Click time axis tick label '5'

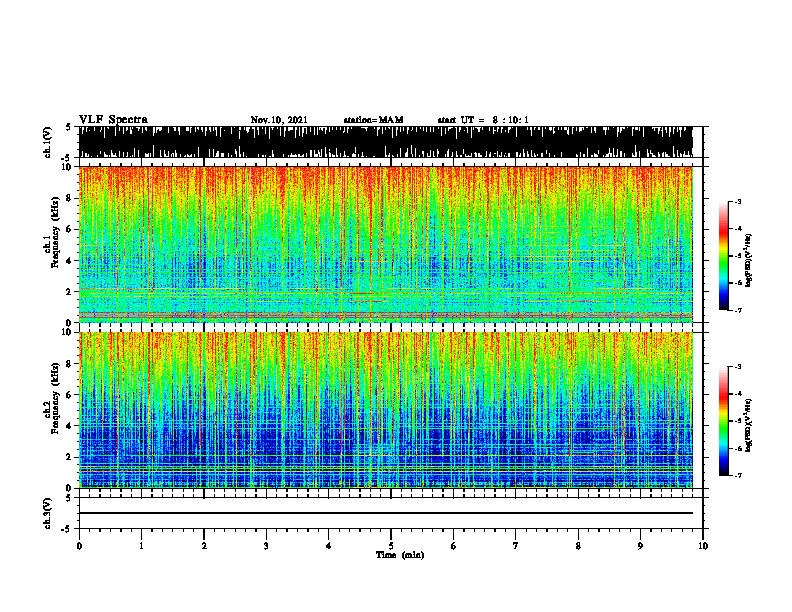[x=391, y=546]
